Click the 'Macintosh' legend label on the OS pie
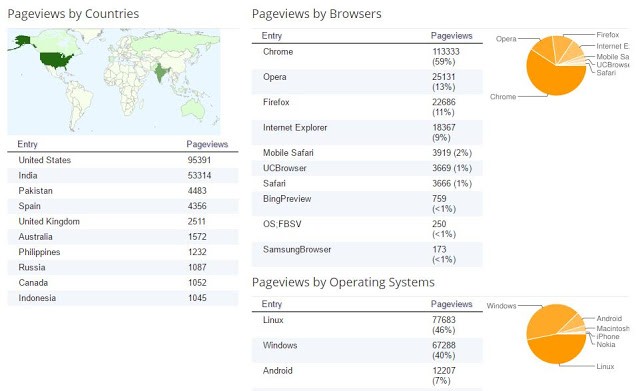Viewport: 640px width, 391px height. point(613,329)
